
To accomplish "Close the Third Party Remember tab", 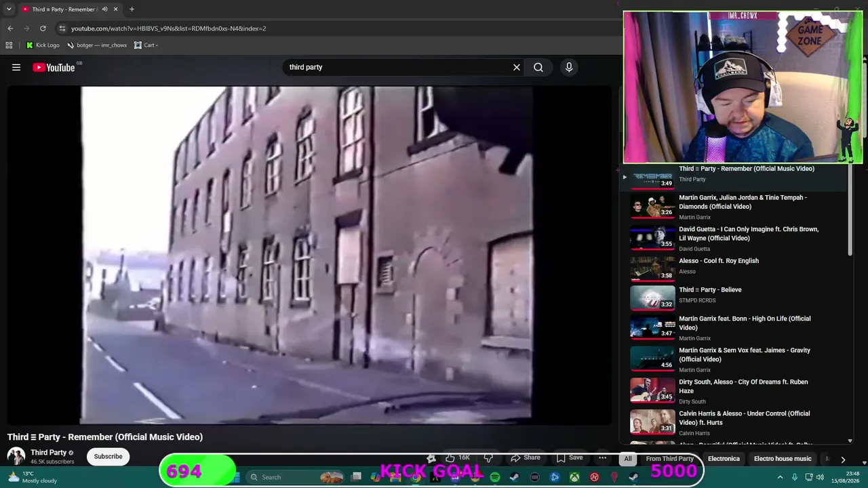I will [115, 9].
